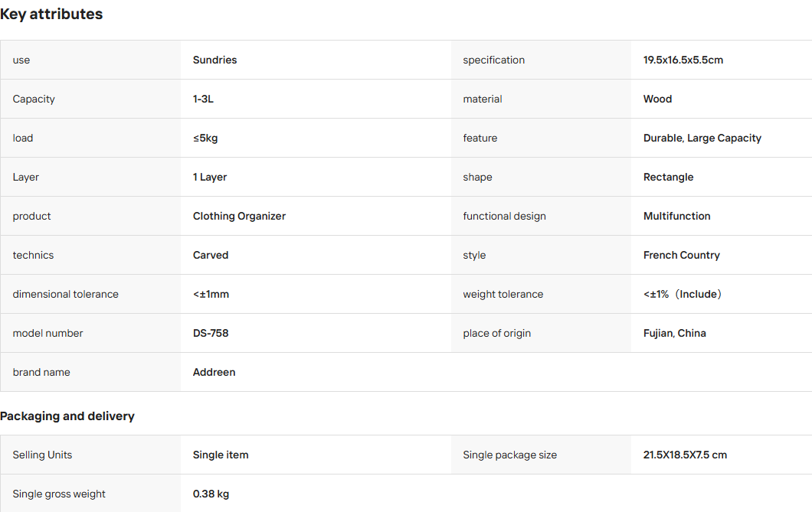Select the Clothing Organizer product value
The height and width of the screenshot is (512, 812).
[x=239, y=216]
